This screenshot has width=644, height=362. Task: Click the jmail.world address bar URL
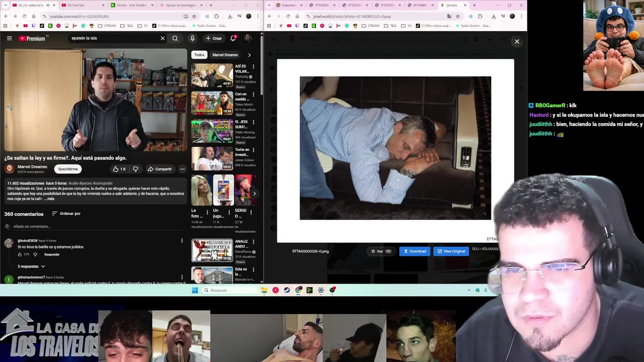[x=352, y=16]
